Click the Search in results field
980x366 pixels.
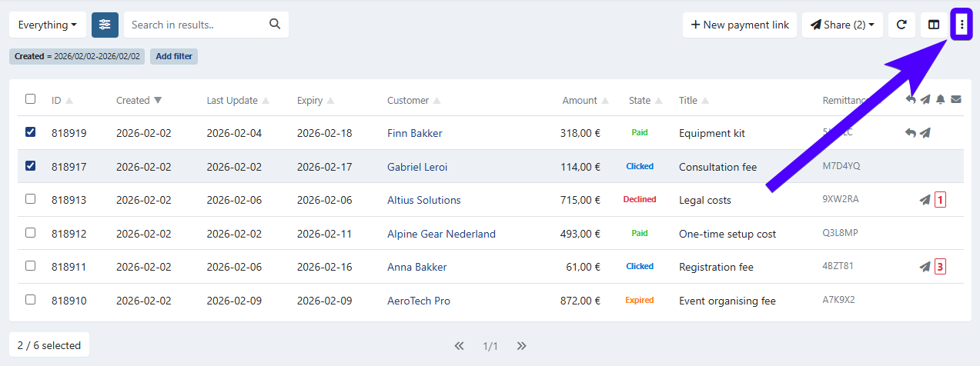[x=196, y=25]
